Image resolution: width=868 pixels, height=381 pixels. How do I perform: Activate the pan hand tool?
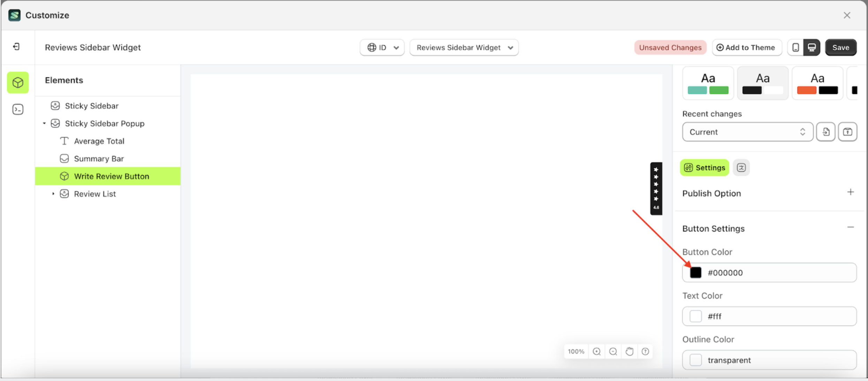point(630,351)
